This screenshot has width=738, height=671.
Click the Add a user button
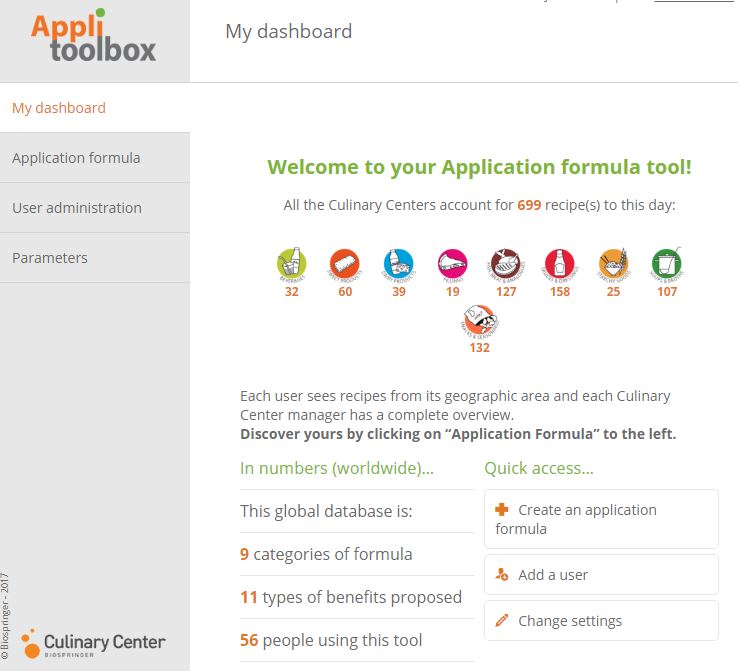(601, 575)
